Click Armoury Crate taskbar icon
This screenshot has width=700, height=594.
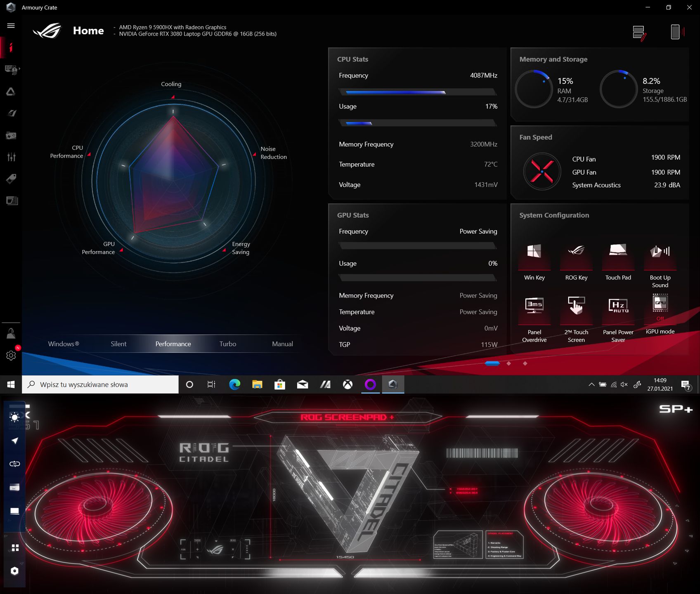[393, 384]
